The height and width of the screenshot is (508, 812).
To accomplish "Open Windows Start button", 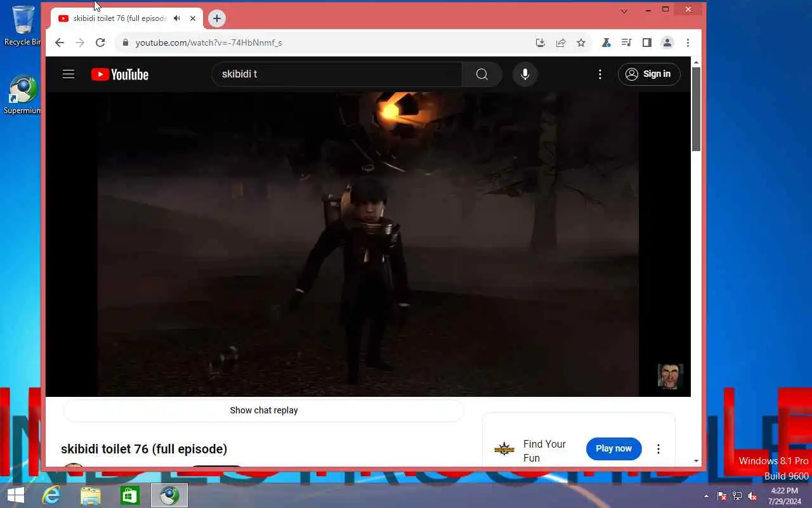I will [x=16, y=495].
